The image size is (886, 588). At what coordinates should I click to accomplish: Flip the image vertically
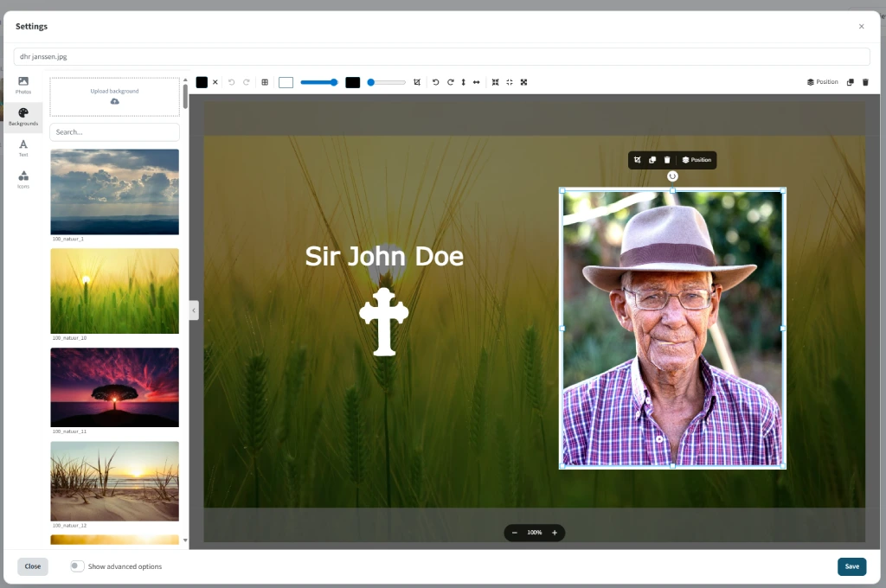(464, 82)
